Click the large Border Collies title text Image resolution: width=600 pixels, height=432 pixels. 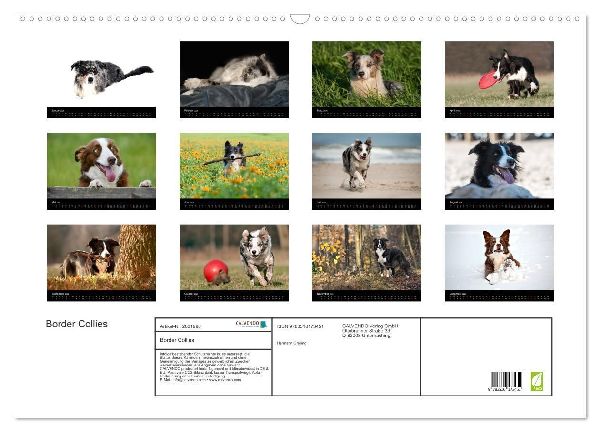tap(77, 324)
